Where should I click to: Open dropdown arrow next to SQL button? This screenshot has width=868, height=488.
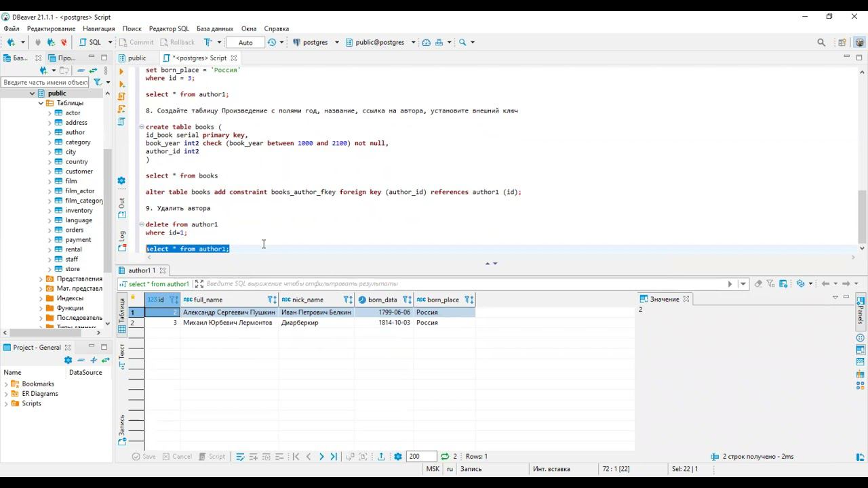(x=110, y=42)
